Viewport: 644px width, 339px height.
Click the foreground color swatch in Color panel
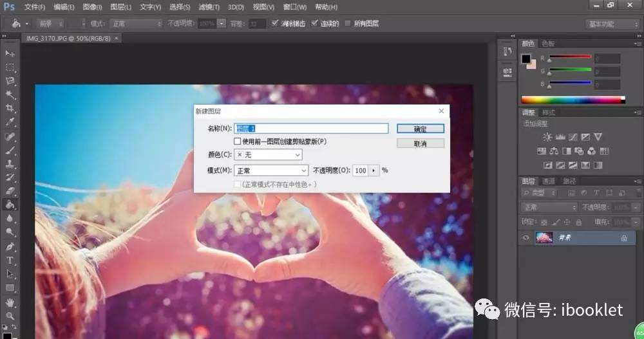(x=526, y=59)
